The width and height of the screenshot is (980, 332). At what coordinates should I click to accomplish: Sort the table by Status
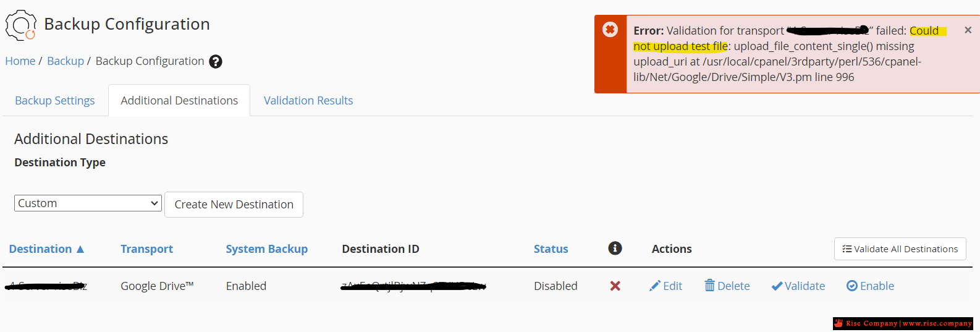(551, 249)
